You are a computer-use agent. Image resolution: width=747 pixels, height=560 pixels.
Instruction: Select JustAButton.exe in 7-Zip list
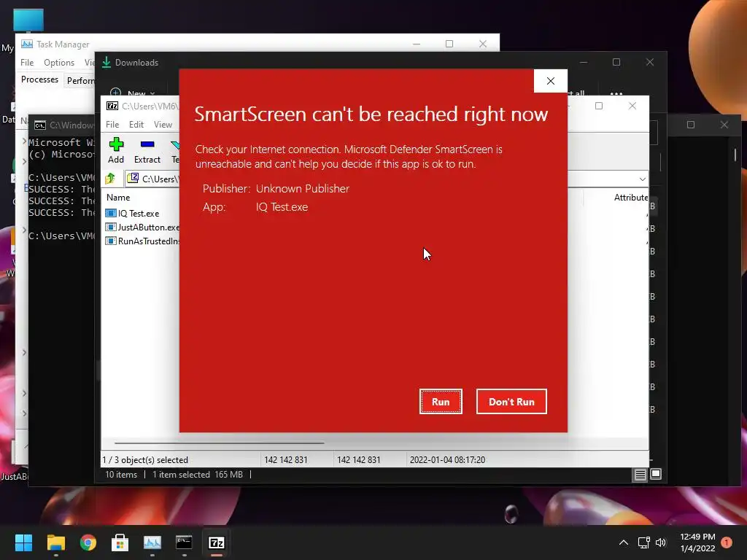(x=142, y=227)
